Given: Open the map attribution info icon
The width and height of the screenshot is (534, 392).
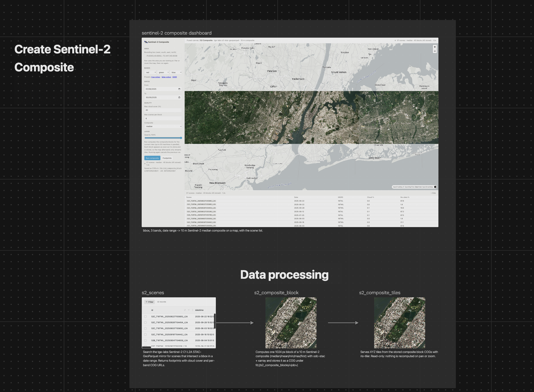Looking at the screenshot, I should [x=435, y=187].
